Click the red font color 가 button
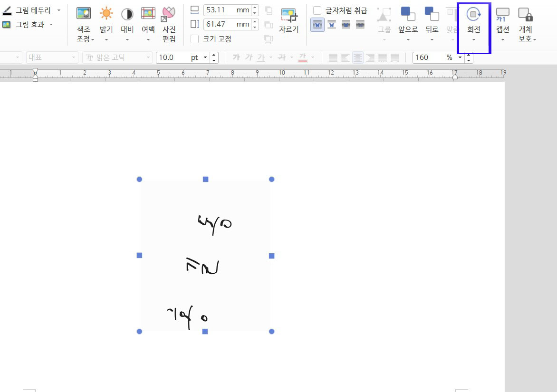The height and width of the screenshot is (392, 557). click(x=303, y=57)
